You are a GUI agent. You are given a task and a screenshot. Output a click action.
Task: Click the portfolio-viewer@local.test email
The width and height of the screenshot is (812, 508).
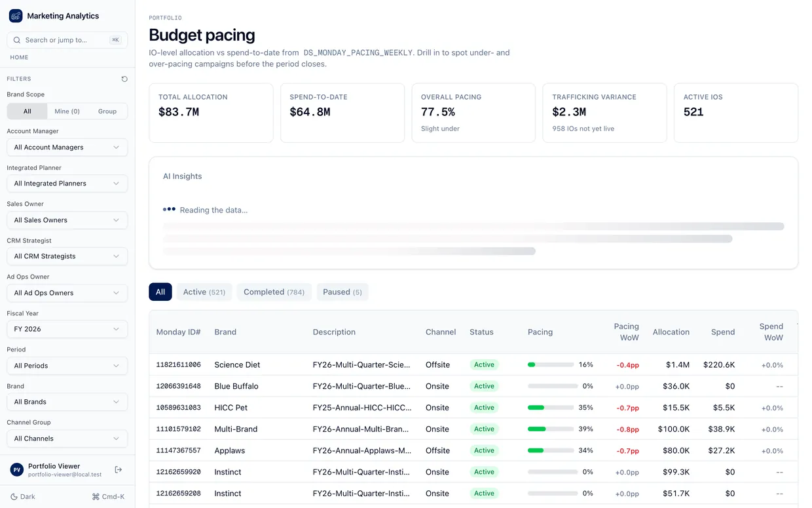click(x=65, y=475)
